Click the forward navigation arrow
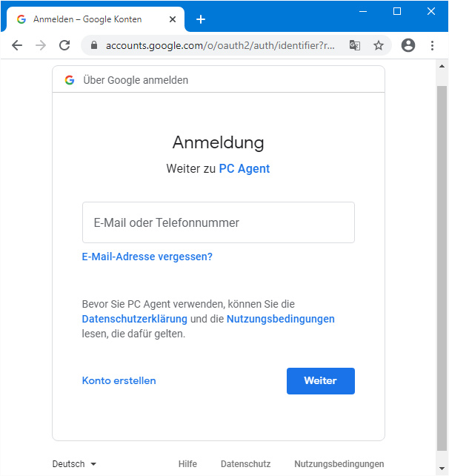 pyautogui.click(x=41, y=45)
